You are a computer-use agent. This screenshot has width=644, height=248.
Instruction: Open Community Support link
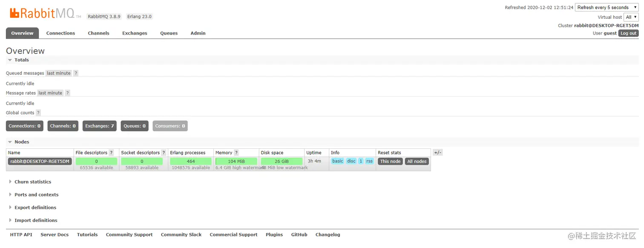point(129,235)
